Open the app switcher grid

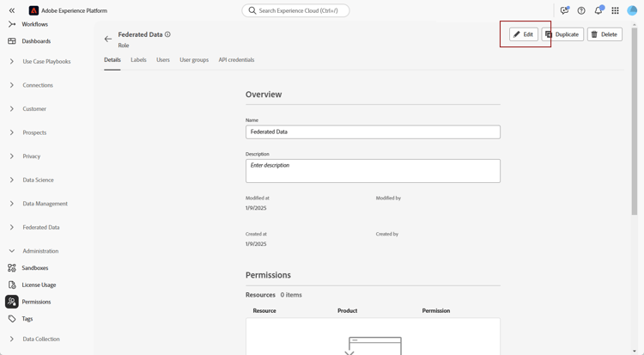click(x=615, y=10)
